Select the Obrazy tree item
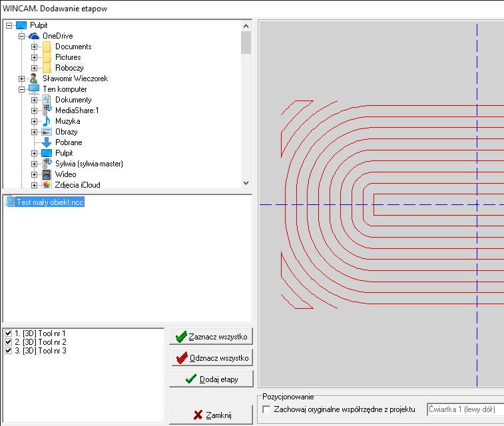The width and height of the screenshot is (504, 426). [66, 132]
